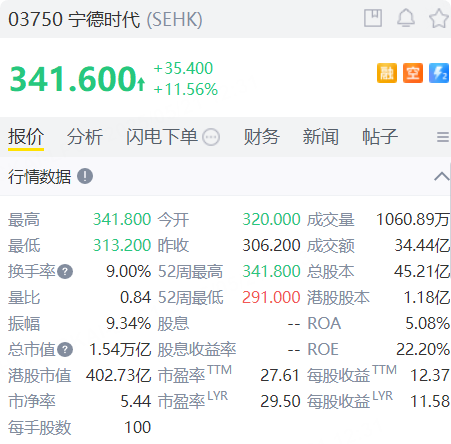Click the 港股股本 value 1.18亿

427,298
